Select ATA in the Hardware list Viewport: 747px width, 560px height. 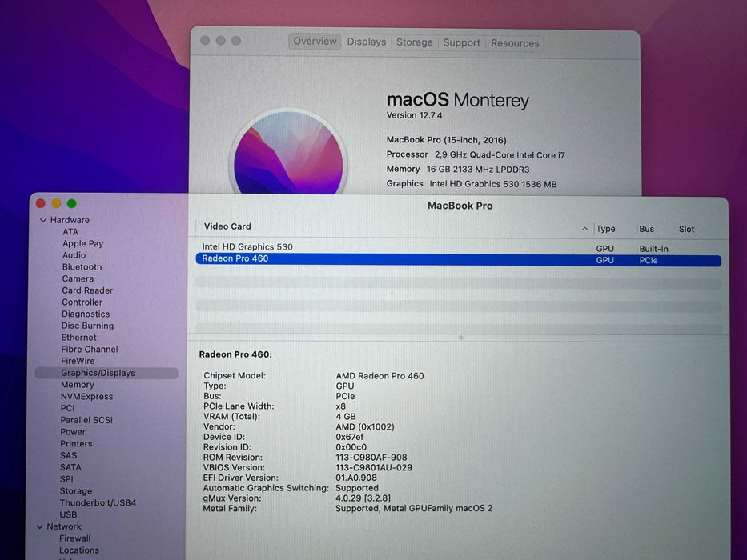point(70,232)
